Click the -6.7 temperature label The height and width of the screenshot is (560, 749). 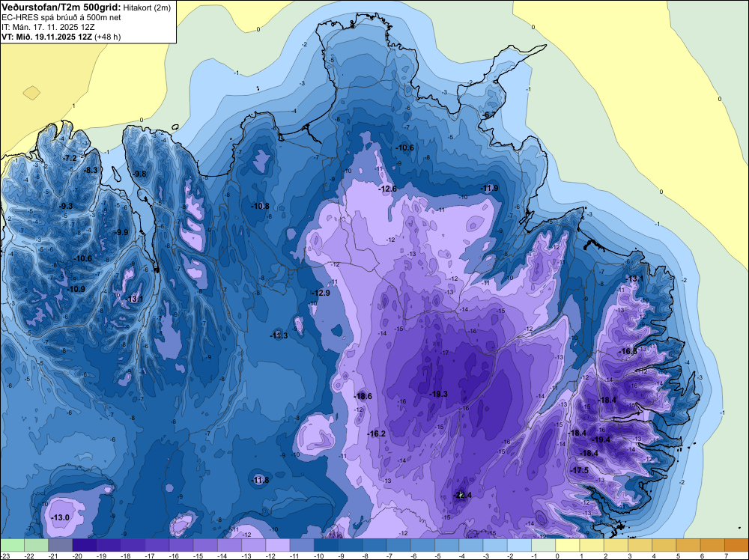tap(488, 115)
